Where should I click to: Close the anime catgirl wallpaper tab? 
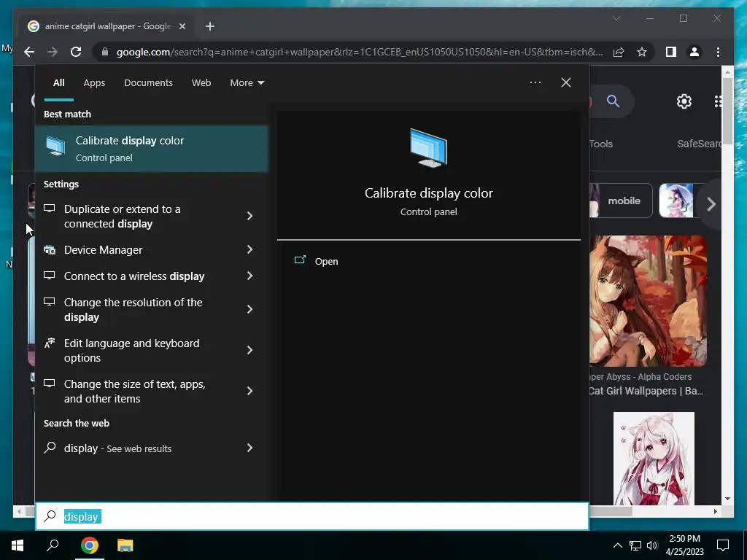point(182,26)
